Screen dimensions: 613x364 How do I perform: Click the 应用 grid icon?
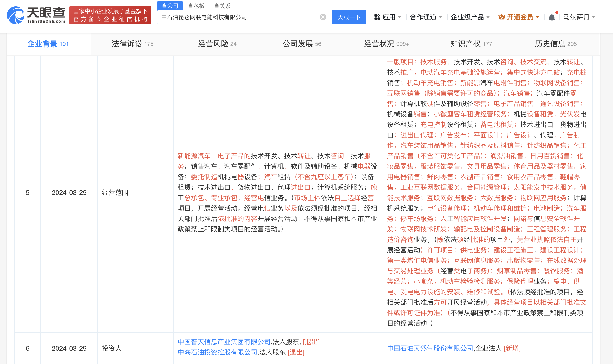pos(377,17)
